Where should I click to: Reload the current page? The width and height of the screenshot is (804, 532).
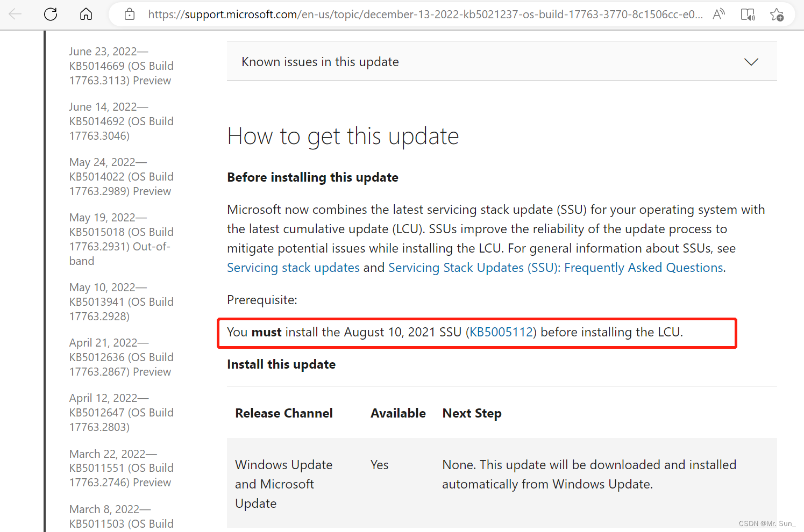tap(50, 15)
